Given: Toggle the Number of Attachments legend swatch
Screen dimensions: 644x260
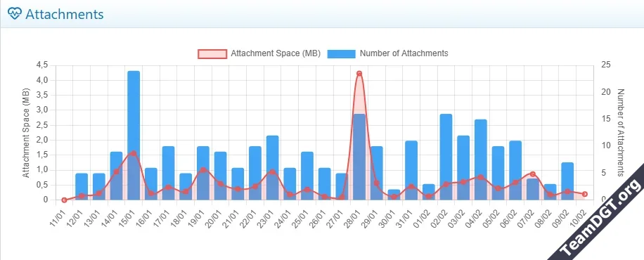Looking at the screenshot, I should (x=341, y=54).
